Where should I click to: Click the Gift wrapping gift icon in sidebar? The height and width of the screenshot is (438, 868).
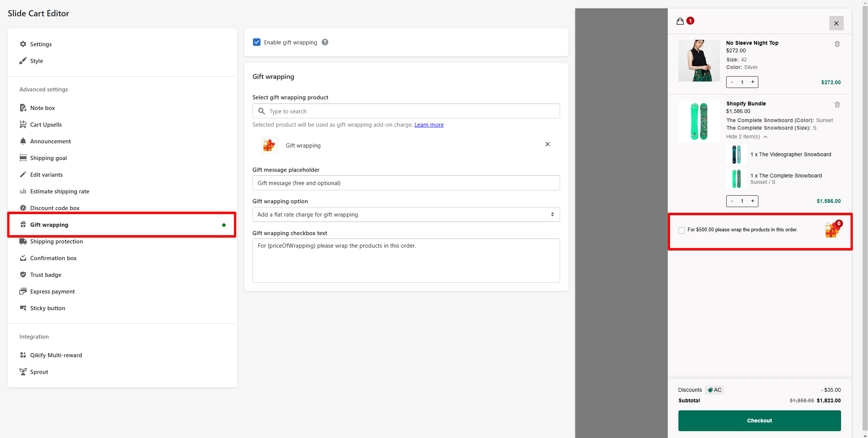[x=23, y=224]
